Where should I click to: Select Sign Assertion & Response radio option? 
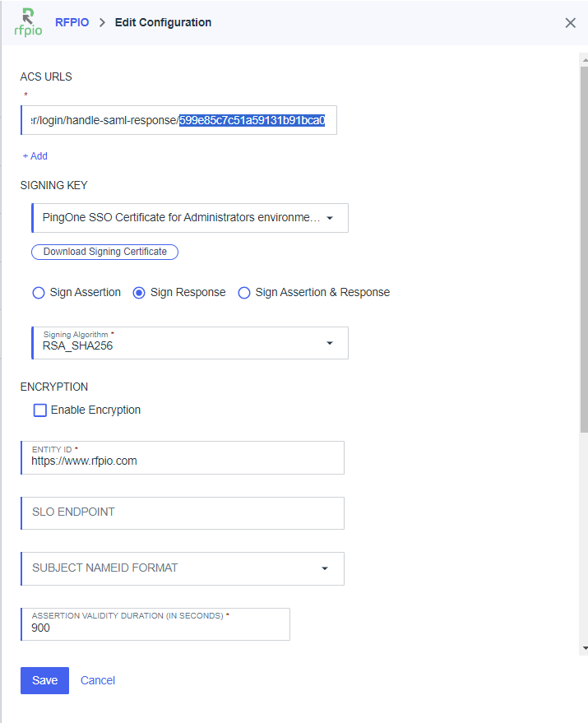pyautogui.click(x=244, y=293)
